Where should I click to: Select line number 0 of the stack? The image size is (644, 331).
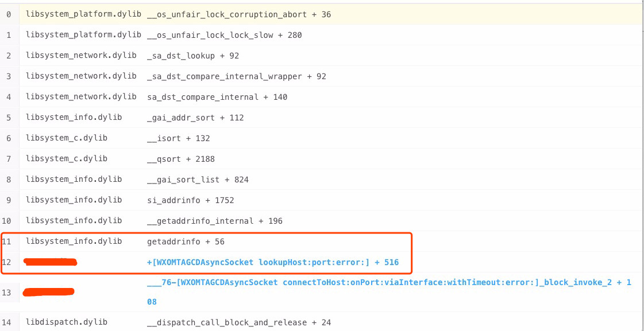(9, 14)
